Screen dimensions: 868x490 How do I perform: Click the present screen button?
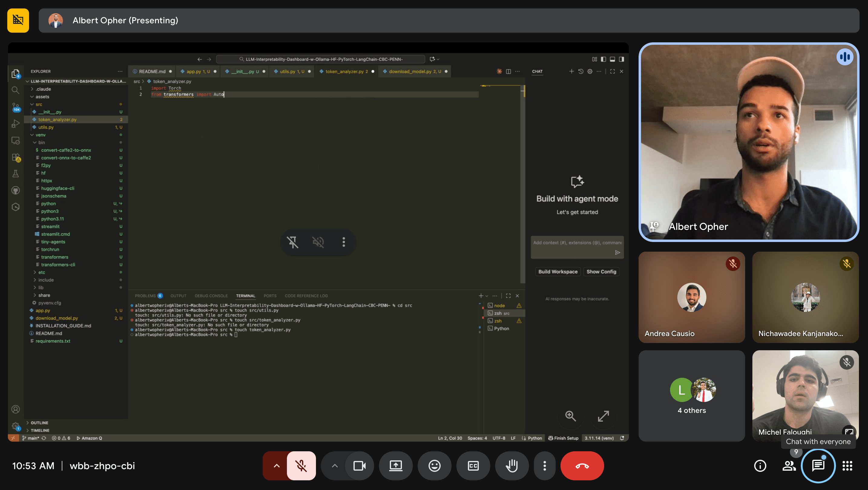[396, 466]
